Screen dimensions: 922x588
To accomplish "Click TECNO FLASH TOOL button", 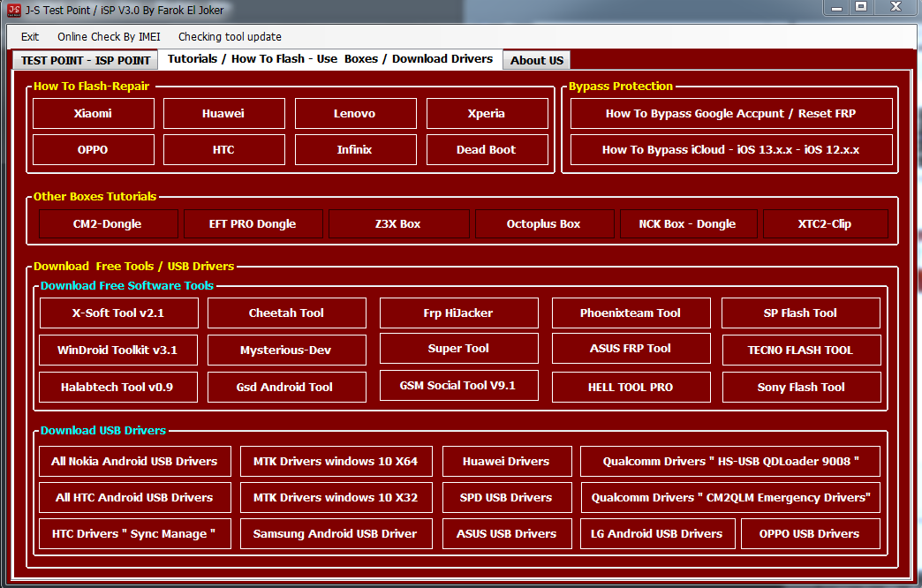I will tap(802, 350).
